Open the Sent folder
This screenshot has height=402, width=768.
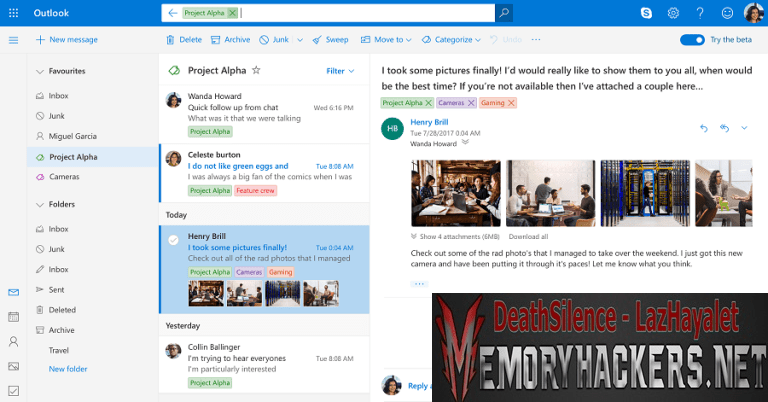[x=50, y=290]
